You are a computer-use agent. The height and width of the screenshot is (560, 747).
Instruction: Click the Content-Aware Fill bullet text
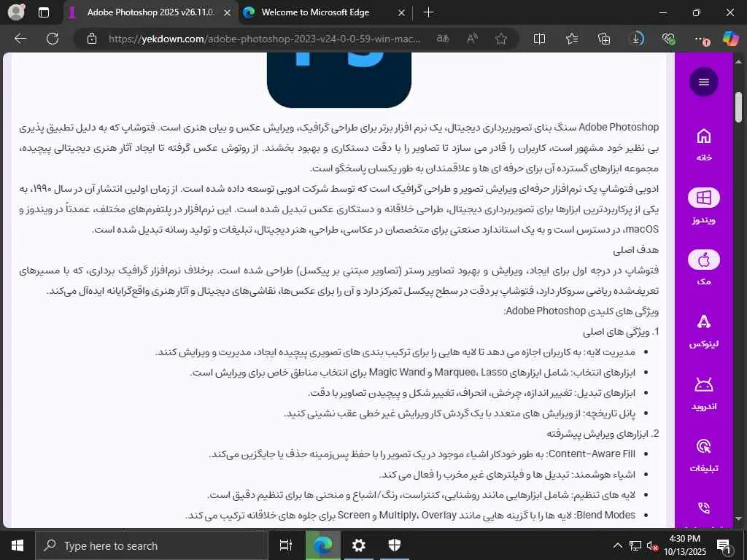coord(422,454)
